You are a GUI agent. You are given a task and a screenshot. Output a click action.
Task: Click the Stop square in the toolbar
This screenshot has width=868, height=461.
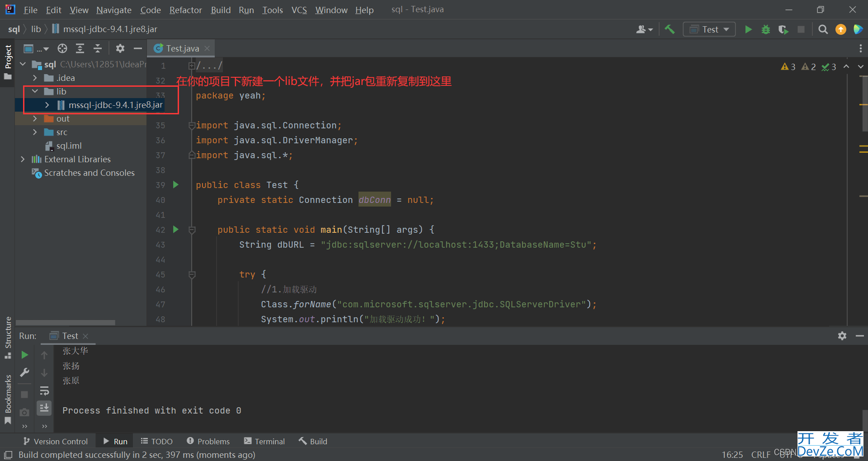pyautogui.click(x=801, y=29)
